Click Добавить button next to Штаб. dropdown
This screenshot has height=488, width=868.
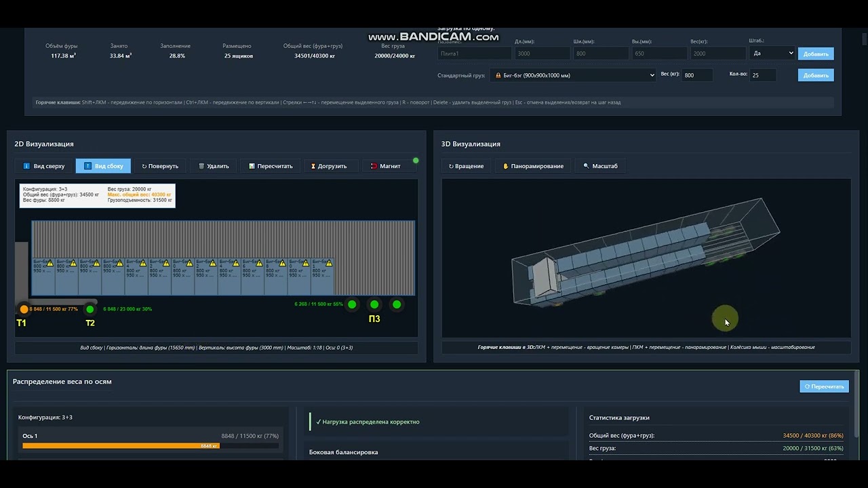816,54
